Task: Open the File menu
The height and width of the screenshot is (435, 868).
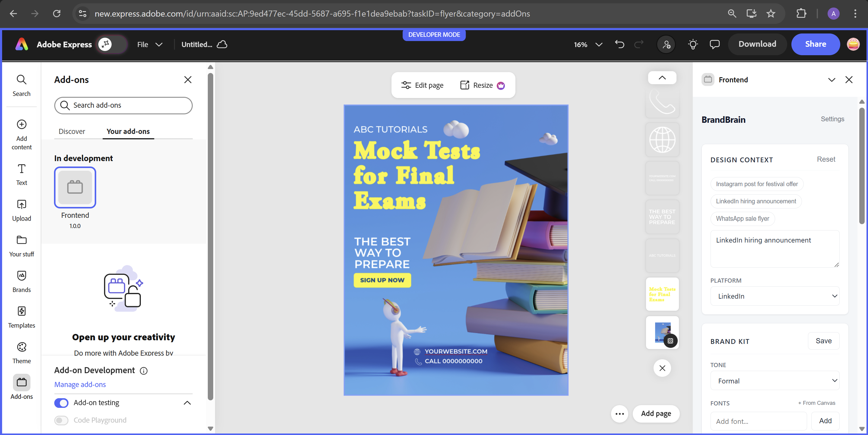Action: click(x=150, y=44)
